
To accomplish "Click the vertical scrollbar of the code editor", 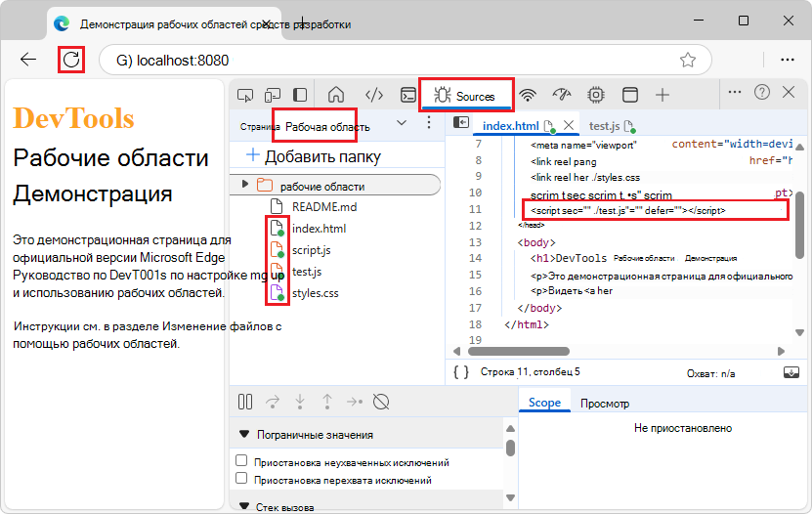I will pos(799,224).
